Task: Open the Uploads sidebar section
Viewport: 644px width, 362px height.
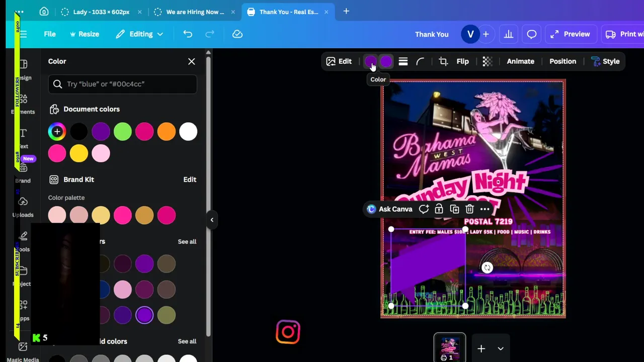Action: pyautogui.click(x=23, y=207)
